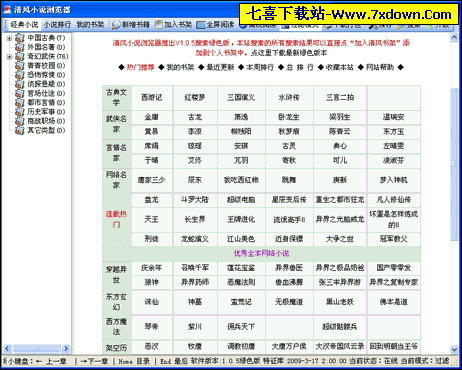Switch to the 小说排行 tab

[x=57, y=25]
